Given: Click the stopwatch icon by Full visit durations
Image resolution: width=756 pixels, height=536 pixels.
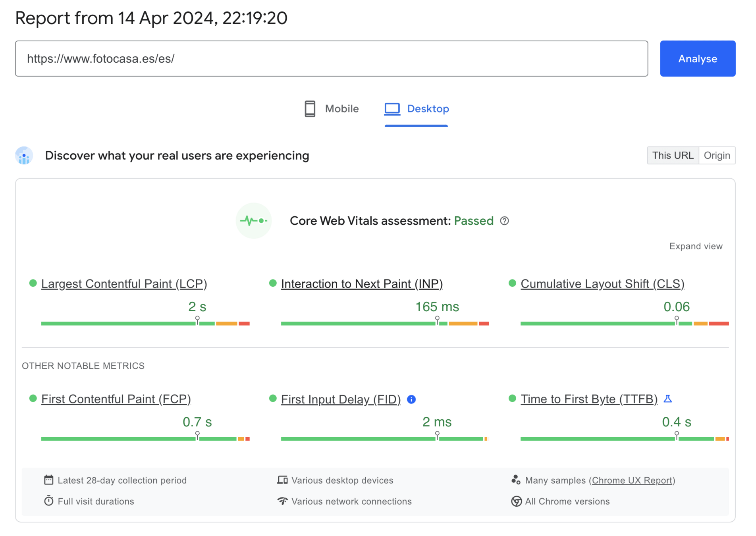Looking at the screenshot, I should (x=48, y=501).
